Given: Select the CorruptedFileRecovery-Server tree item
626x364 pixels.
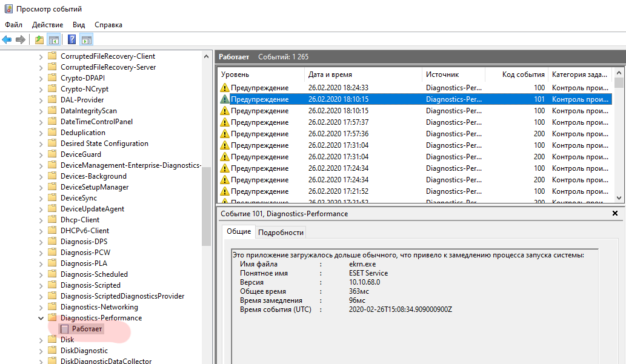Looking at the screenshot, I should [108, 67].
